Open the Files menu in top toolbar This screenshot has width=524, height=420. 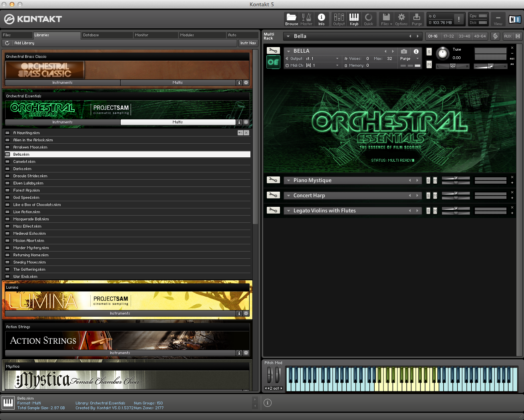pos(386,19)
